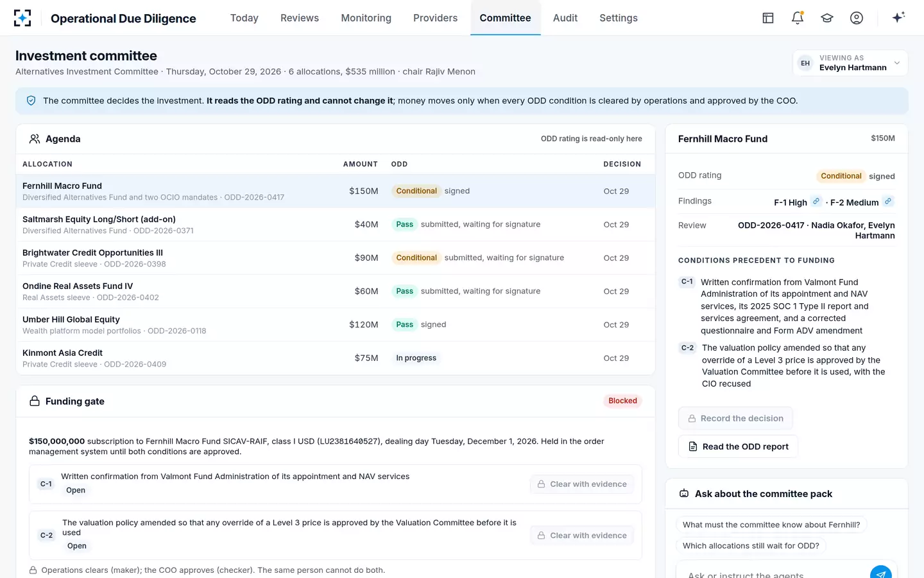Image resolution: width=924 pixels, height=578 pixels.
Task: Choose 'What must the committee know about Fernhill?' suggestion
Action: coord(771,525)
